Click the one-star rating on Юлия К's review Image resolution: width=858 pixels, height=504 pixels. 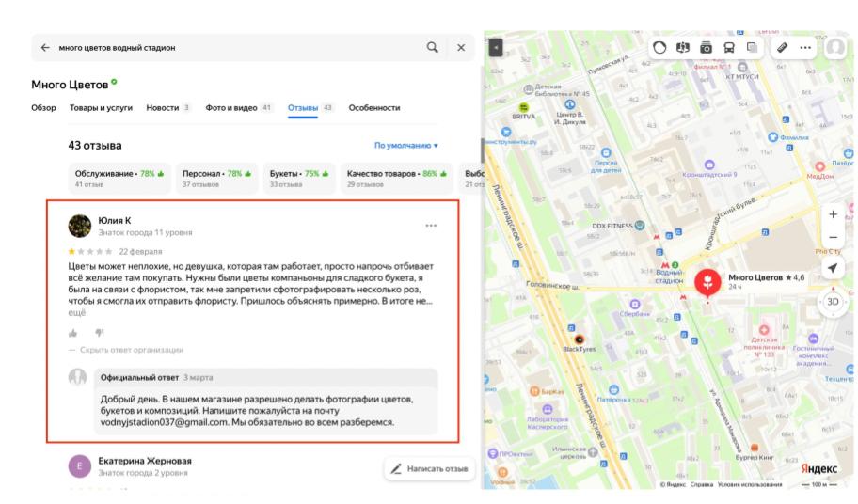[71, 251]
